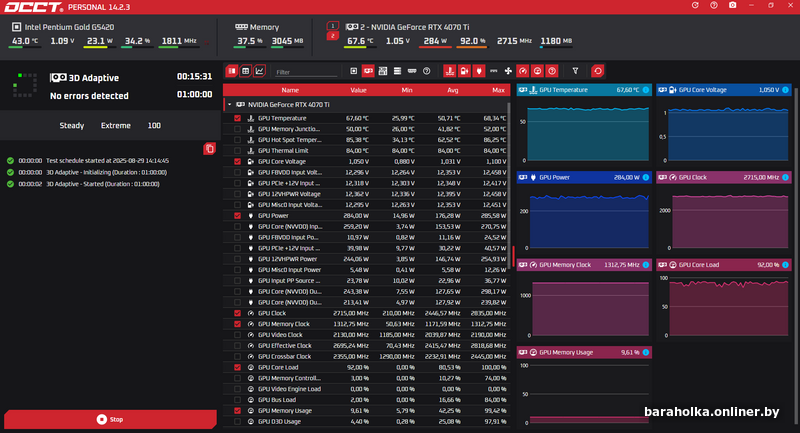Select the GPU D3D Usage row

[x=366, y=422]
